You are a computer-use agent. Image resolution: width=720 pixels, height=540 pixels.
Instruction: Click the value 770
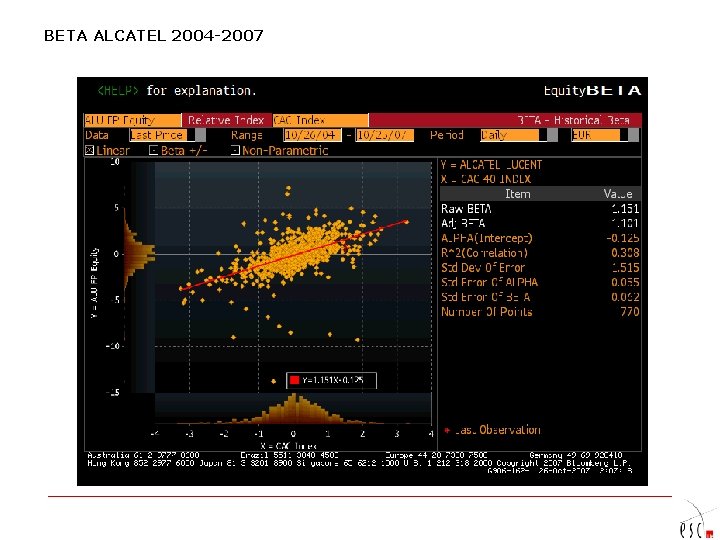tap(630, 312)
